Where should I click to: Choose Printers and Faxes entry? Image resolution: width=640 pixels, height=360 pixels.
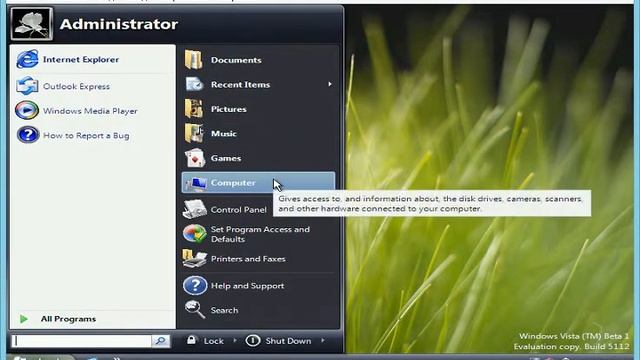(258, 259)
